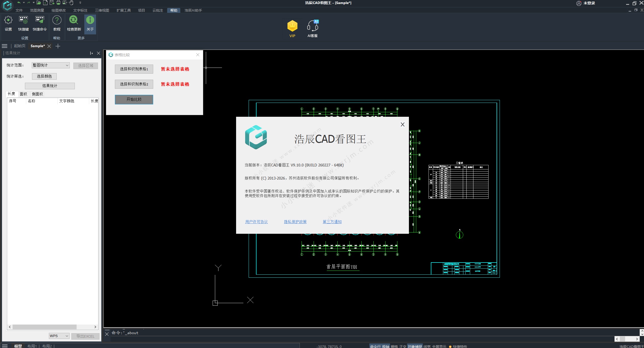644x348 pixels.
Task: Disable 对象捕捉 object snap
Action: 415,346
